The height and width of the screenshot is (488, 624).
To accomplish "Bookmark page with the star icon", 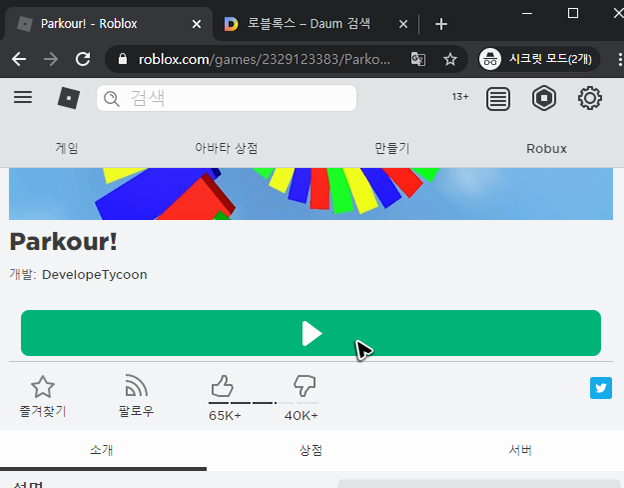I will [x=450, y=59].
